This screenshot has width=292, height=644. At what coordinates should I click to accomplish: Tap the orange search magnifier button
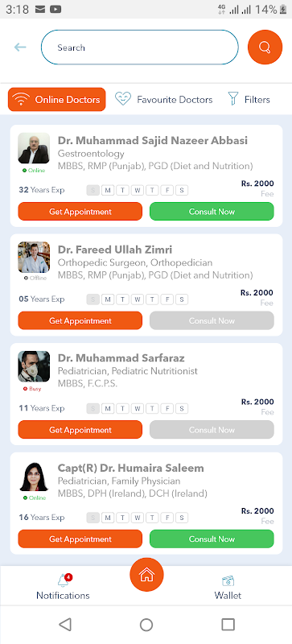point(265,47)
